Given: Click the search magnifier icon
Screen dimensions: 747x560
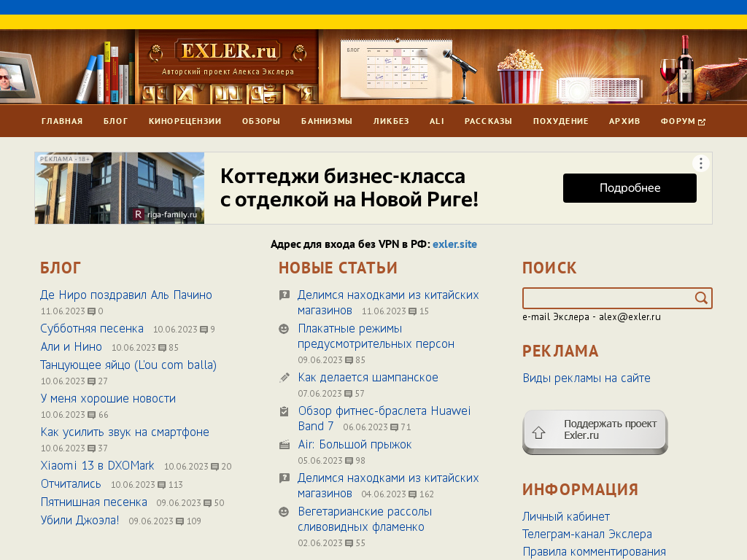Looking at the screenshot, I should point(701,298).
